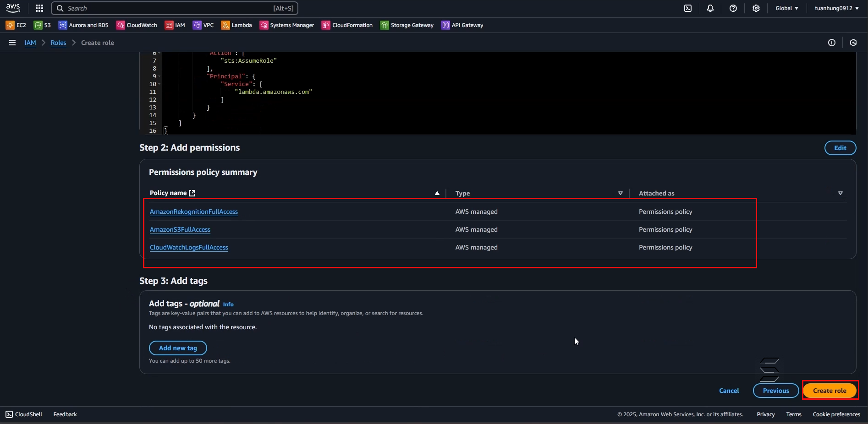Screen dimensions: 868x424
Task: Toggle the hamburger side navigation menu
Action: click(x=12, y=43)
